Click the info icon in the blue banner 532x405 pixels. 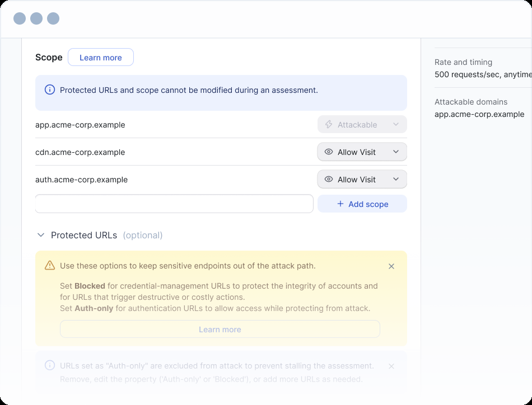[50, 90]
